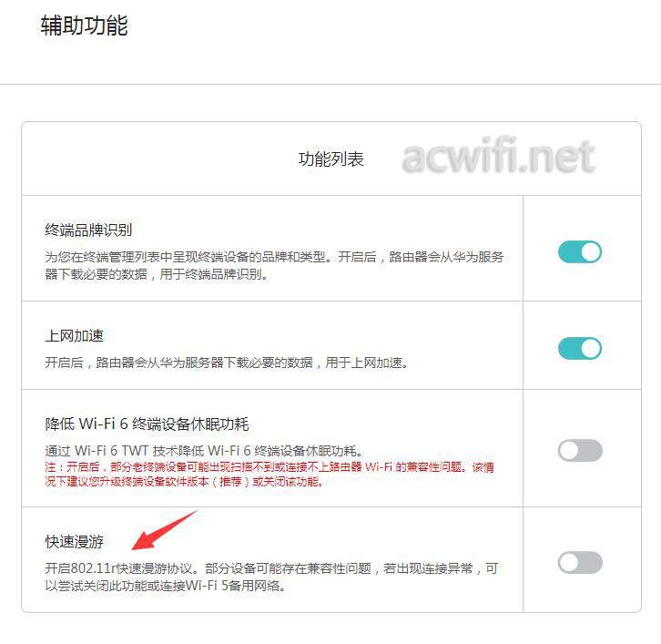661x644 pixels.
Task: Click the 上网加速 description about 华为服务器
Action: (227, 363)
